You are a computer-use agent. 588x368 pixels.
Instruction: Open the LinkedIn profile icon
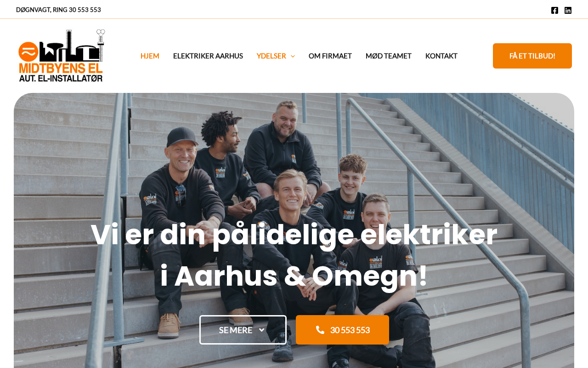tap(568, 10)
